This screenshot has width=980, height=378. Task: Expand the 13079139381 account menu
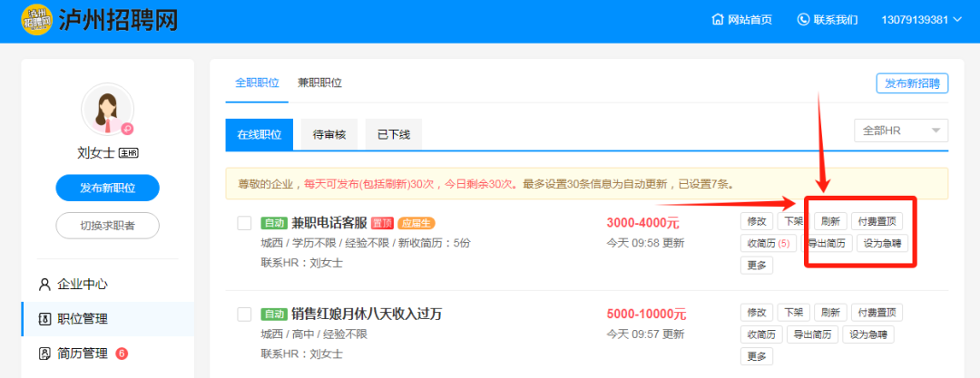pyautogui.click(x=922, y=19)
